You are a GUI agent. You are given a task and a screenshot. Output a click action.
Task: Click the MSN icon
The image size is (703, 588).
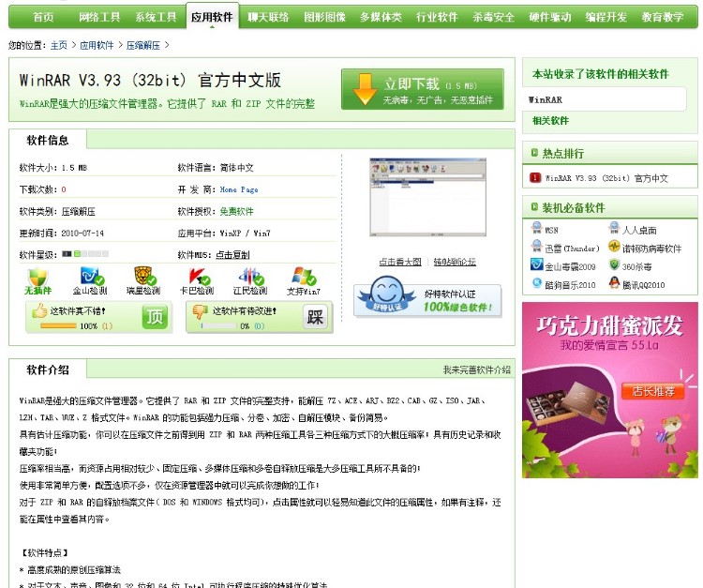coord(536,228)
